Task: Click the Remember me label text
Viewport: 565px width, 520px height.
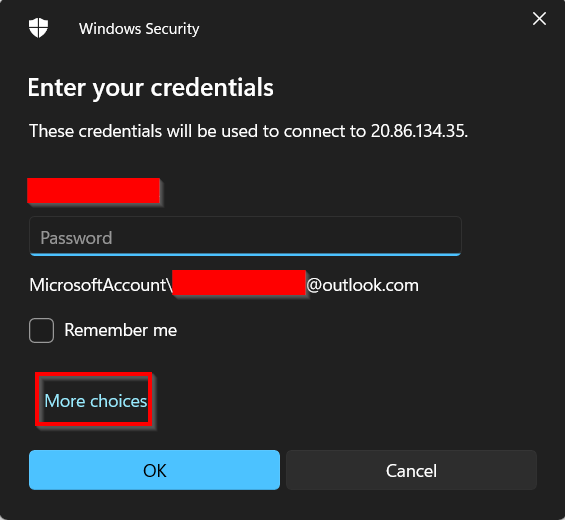Action: (121, 330)
